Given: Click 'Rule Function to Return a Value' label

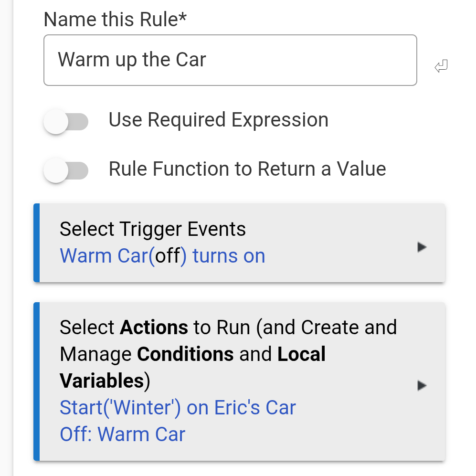Looking at the screenshot, I should coord(247,169).
